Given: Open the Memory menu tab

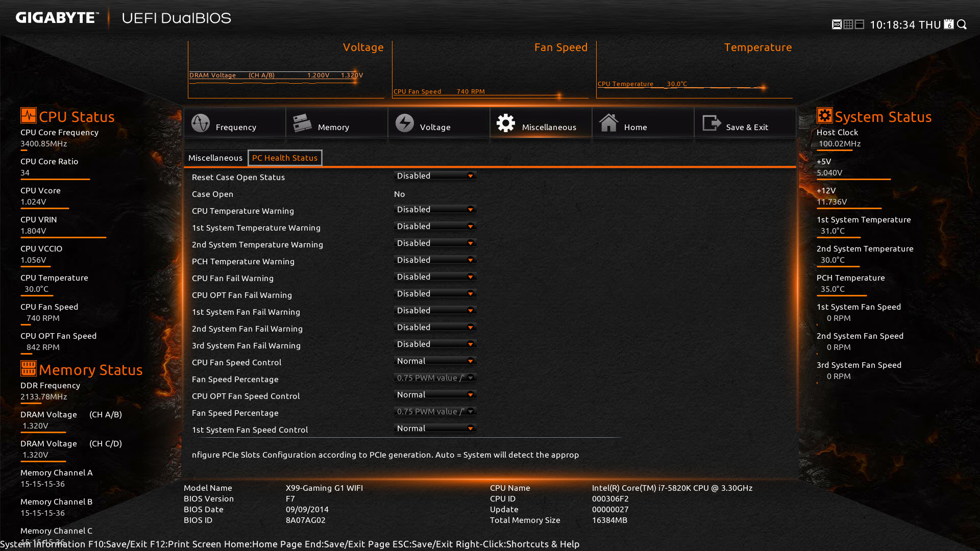Looking at the screenshot, I should [337, 122].
